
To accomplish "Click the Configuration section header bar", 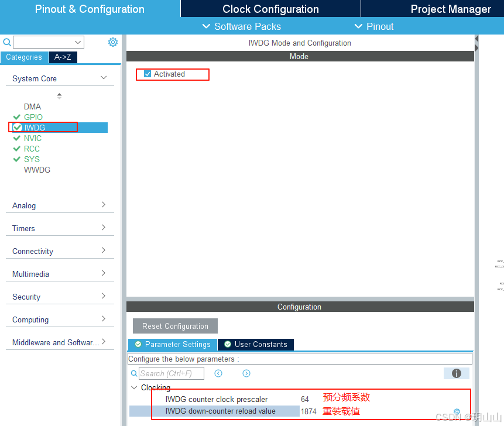I will click(300, 307).
